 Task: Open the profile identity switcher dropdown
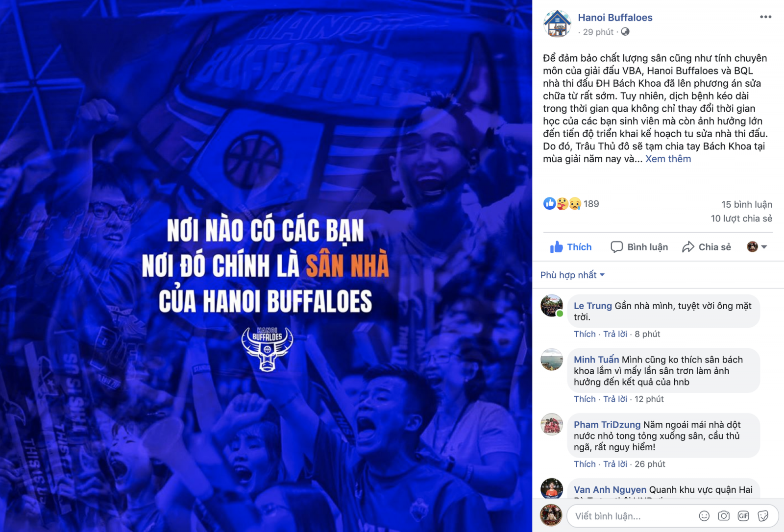tap(757, 247)
